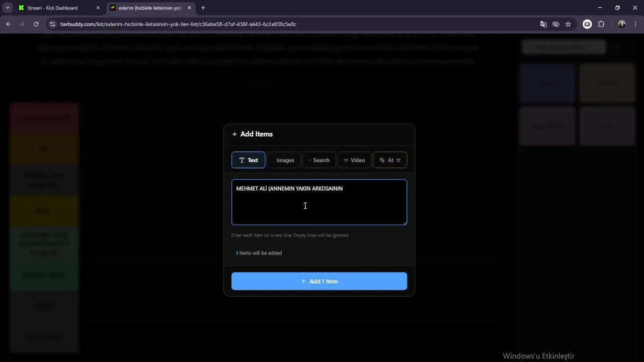Viewport: 644px width, 362px height.
Task: Close the exlerim tier list tab
Action: coord(189,8)
